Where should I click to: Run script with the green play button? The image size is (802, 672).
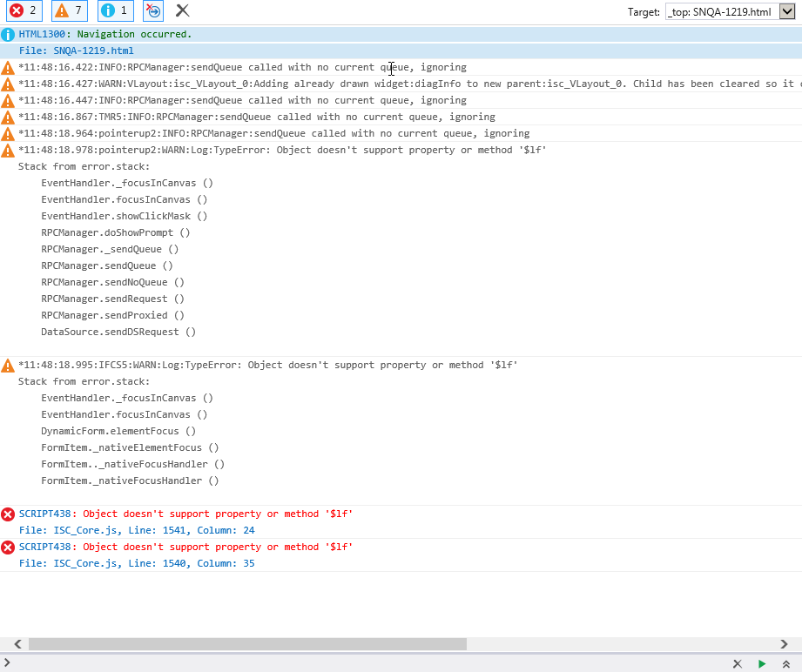tap(762, 664)
